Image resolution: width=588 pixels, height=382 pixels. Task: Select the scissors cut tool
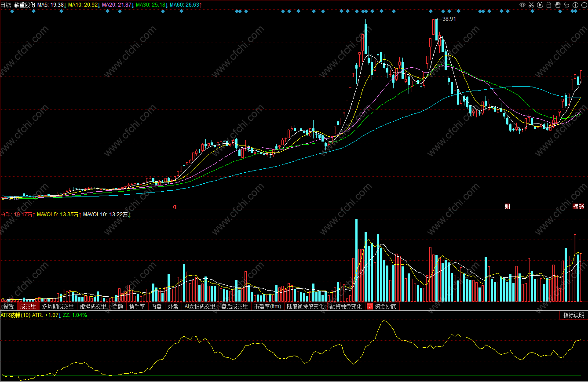(531, 5)
